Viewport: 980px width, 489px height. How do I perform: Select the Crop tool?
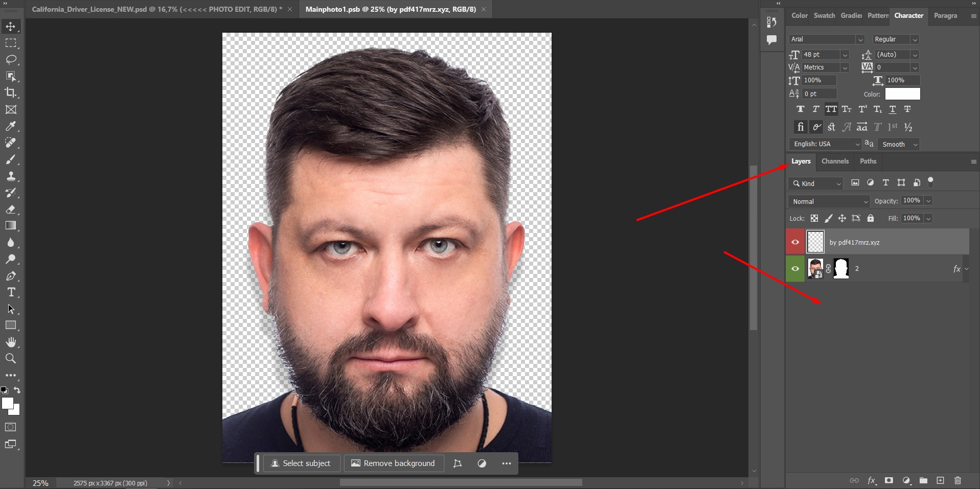tap(11, 93)
